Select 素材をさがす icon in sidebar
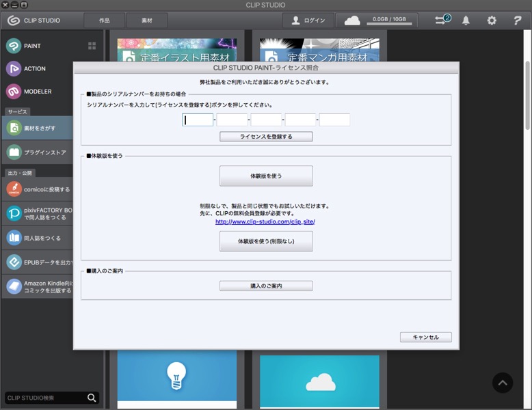Image resolution: width=532 pixels, height=410 pixels. tap(14, 128)
